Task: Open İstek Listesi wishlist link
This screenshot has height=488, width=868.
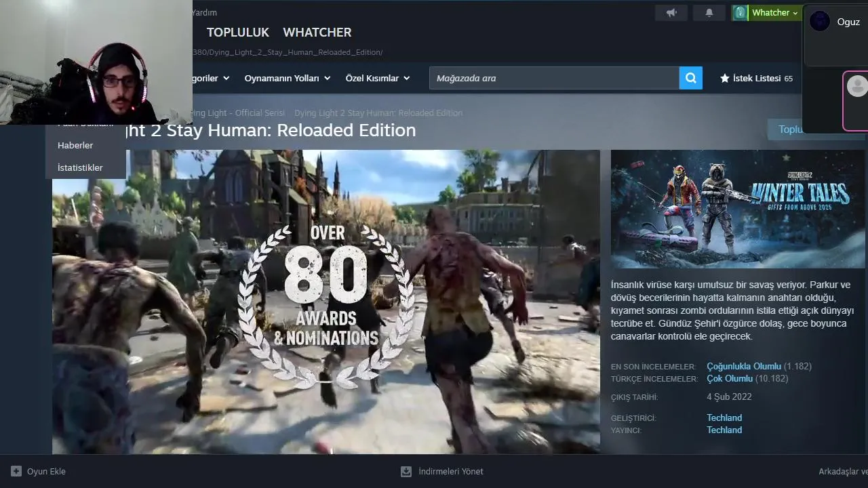Action: (756, 78)
